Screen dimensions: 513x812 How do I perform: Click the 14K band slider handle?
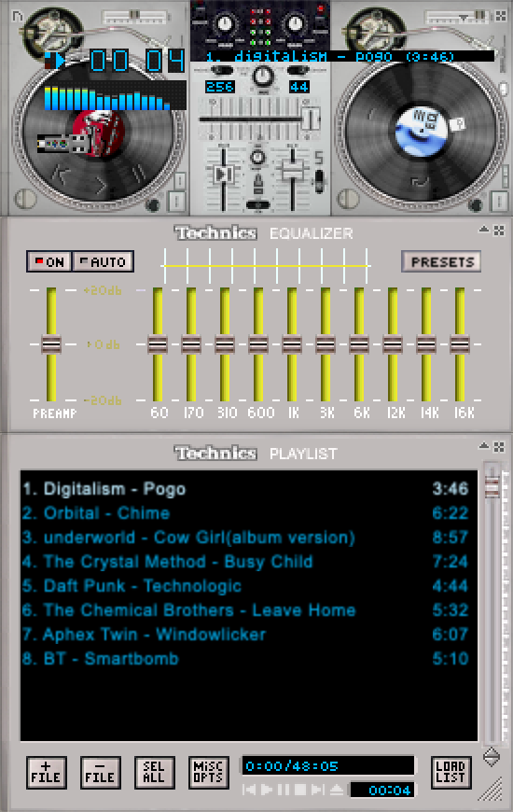click(x=426, y=344)
